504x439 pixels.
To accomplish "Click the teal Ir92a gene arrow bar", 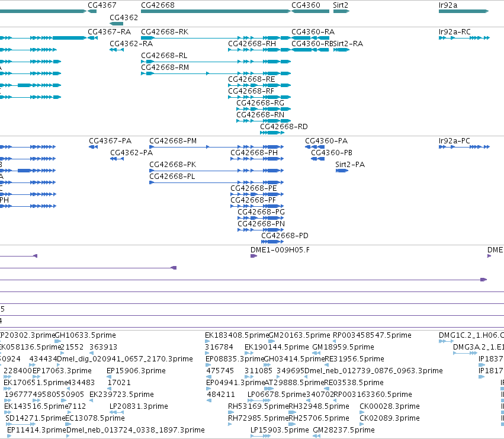I will pos(464,11).
